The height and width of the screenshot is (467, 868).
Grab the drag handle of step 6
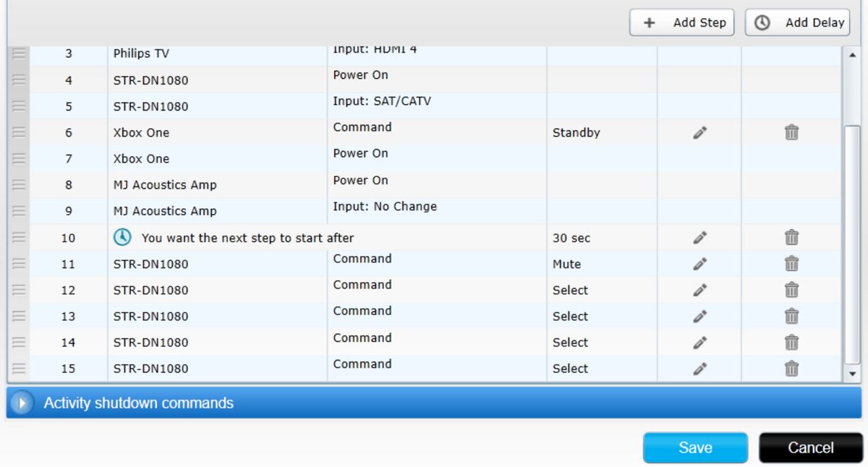click(x=19, y=133)
